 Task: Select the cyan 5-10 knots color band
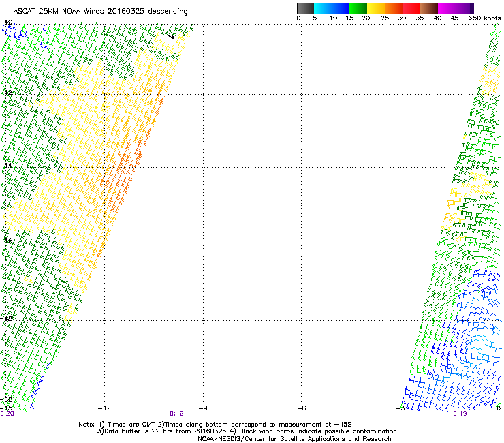[324, 8]
